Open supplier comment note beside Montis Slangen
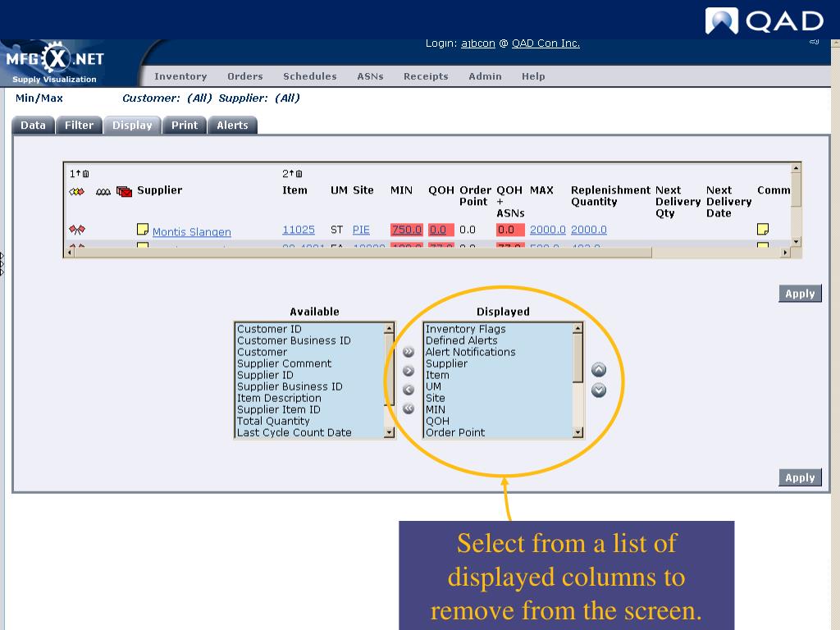This screenshot has height=630, width=840. pos(143,230)
